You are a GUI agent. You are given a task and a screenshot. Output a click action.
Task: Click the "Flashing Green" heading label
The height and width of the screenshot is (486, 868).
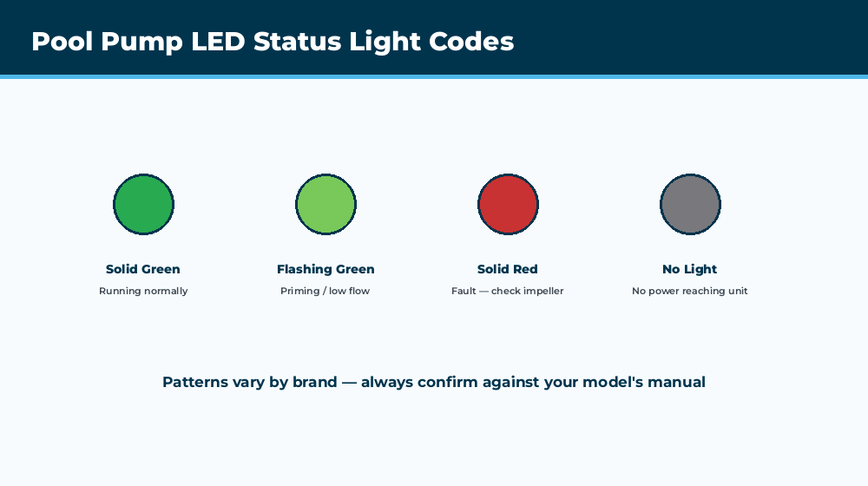click(x=325, y=269)
